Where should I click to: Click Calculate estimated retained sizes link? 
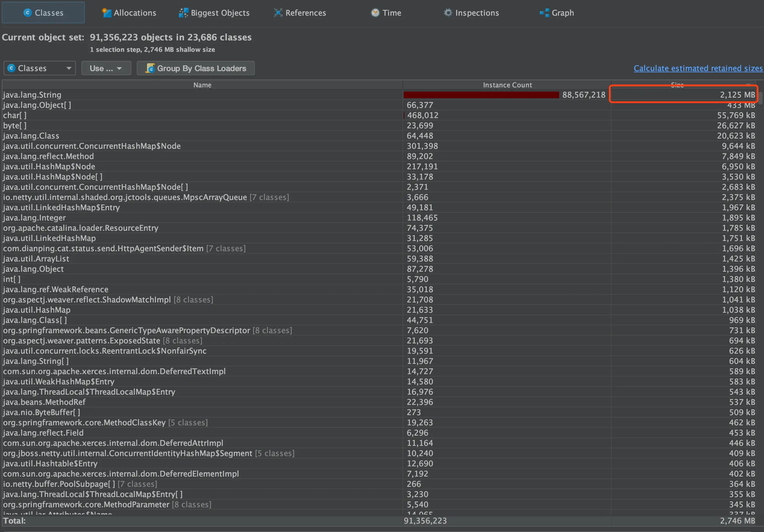pos(698,68)
